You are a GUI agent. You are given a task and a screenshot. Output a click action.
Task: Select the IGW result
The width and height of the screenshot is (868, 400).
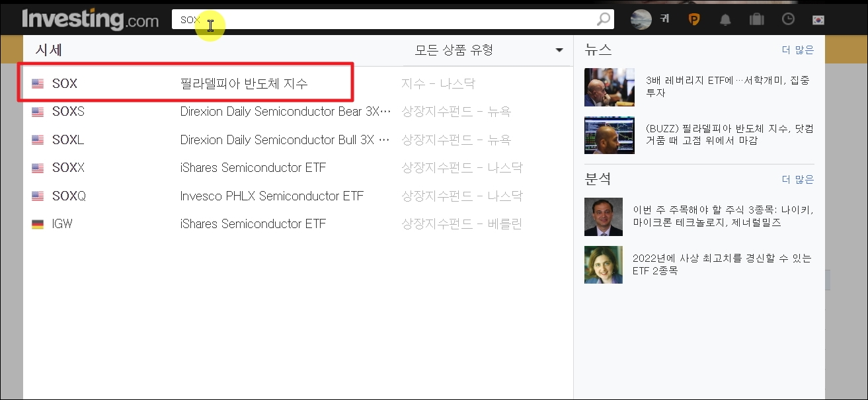pyautogui.click(x=297, y=224)
